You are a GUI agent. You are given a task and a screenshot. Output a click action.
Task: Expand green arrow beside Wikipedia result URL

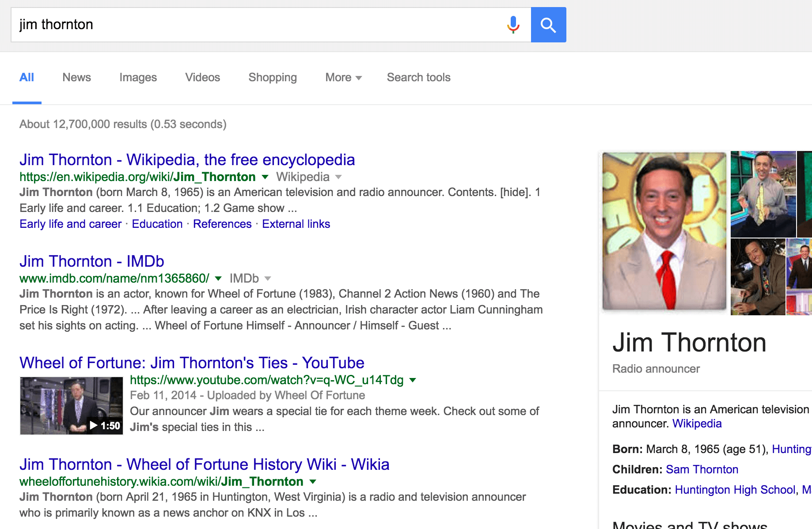tap(265, 177)
